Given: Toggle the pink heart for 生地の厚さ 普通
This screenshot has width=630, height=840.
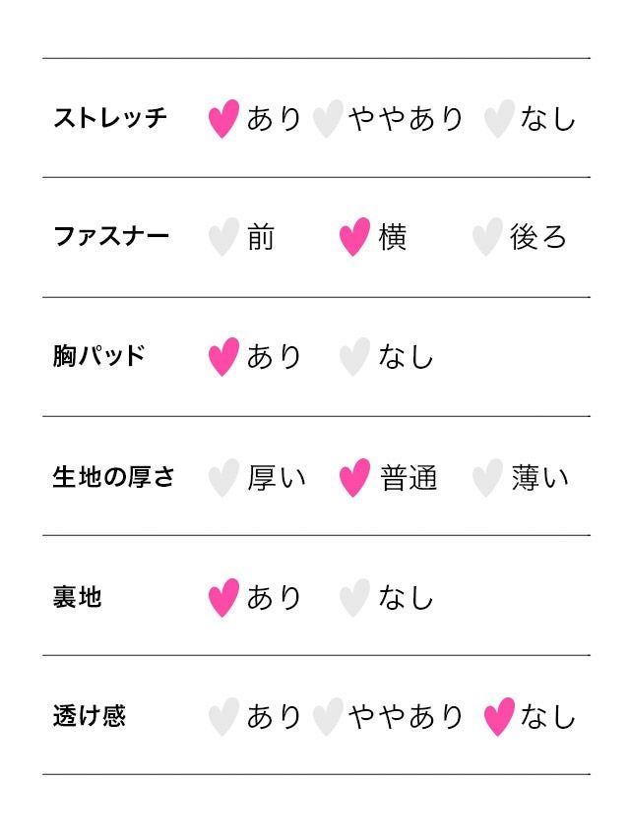Looking at the screenshot, I should [x=354, y=478].
